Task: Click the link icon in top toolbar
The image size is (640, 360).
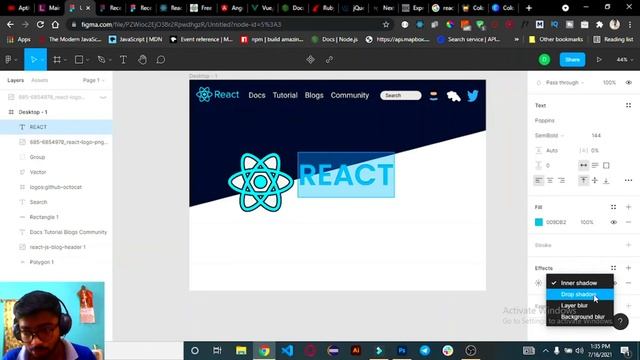Action: (329, 60)
